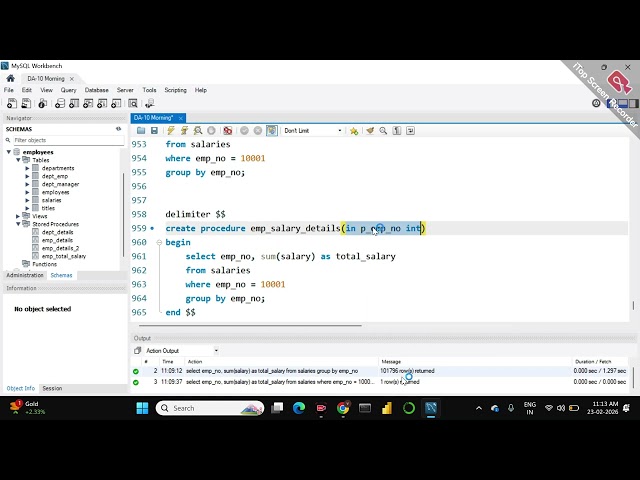Open the File menu

[x=9, y=90]
